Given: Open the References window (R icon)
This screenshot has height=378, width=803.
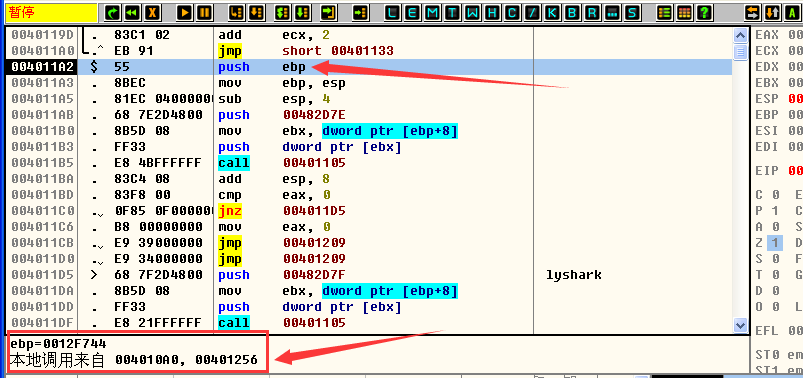Looking at the screenshot, I should 592,12.
